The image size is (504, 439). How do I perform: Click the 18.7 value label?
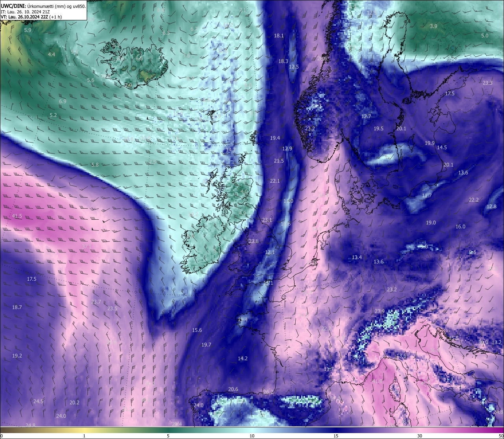click(x=17, y=307)
